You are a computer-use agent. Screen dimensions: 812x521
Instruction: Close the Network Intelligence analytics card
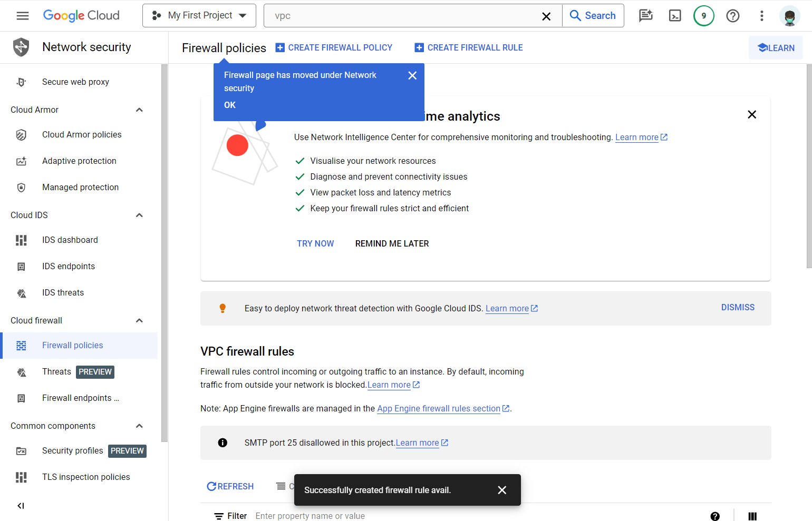tap(752, 115)
